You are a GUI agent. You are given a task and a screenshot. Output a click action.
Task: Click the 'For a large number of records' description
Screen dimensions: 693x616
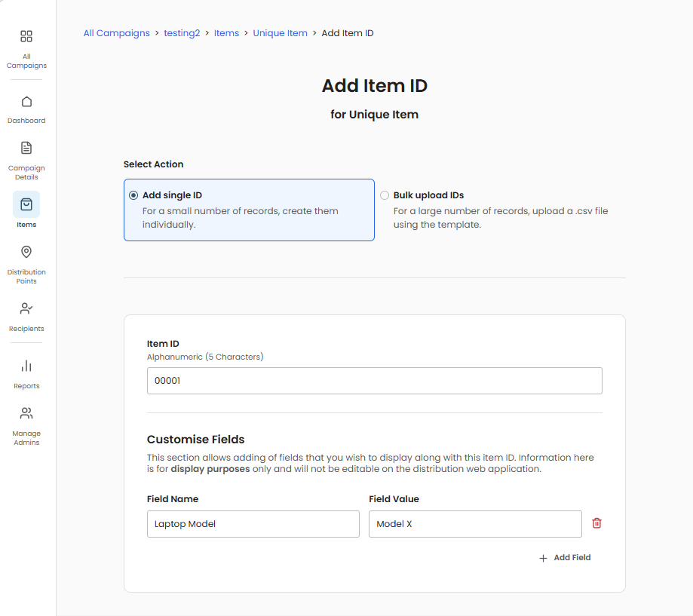501,218
